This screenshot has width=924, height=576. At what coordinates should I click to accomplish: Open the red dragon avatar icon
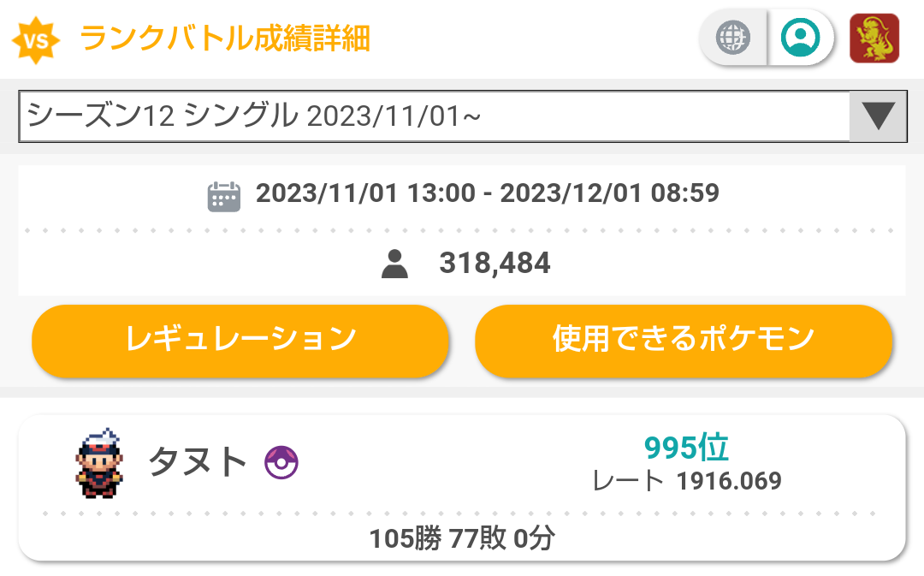point(874,39)
